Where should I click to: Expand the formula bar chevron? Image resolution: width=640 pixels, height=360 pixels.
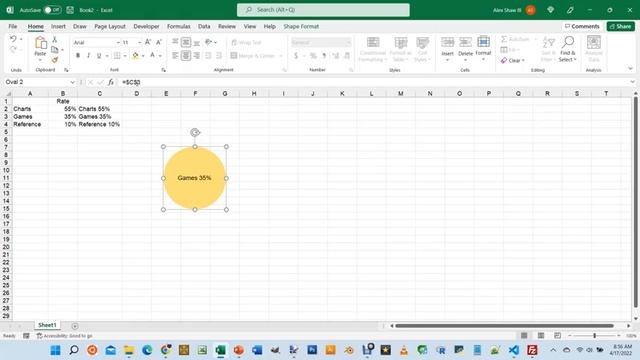632,82
